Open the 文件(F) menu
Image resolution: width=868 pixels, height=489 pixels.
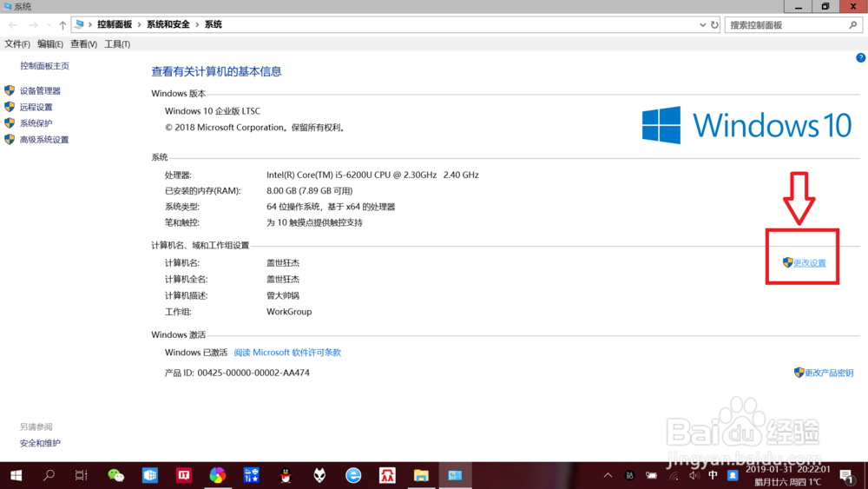pyautogui.click(x=17, y=43)
